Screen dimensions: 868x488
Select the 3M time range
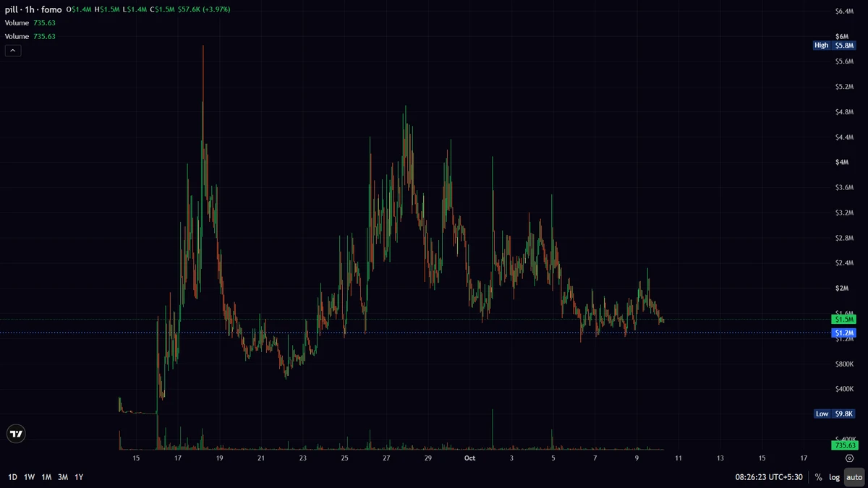click(63, 477)
